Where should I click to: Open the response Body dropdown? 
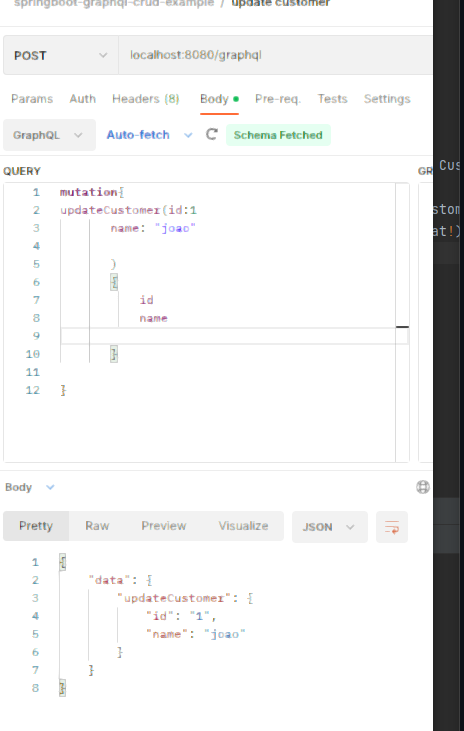coord(30,487)
